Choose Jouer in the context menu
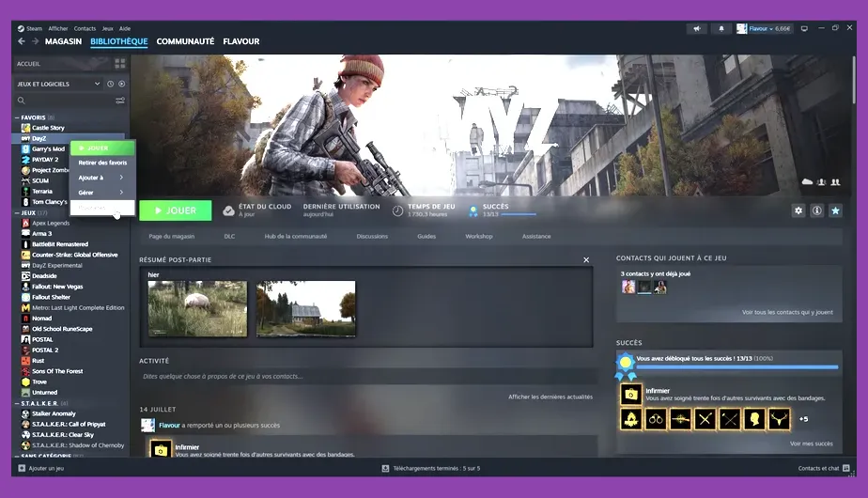 (x=102, y=148)
